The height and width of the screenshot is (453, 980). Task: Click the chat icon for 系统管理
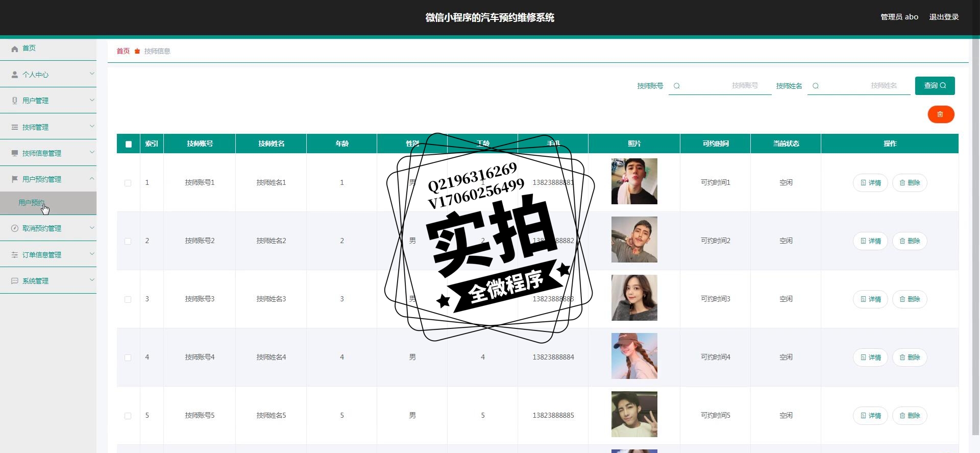pyautogui.click(x=15, y=281)
